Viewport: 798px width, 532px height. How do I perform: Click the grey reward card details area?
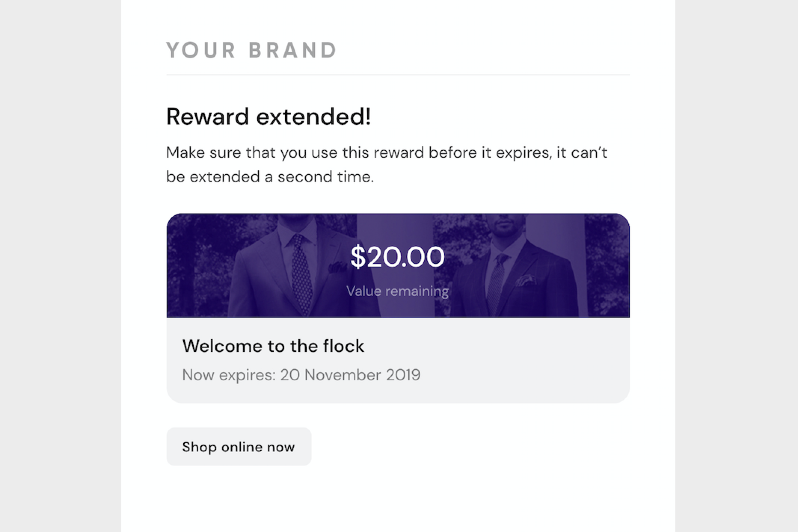pos(398,360)
